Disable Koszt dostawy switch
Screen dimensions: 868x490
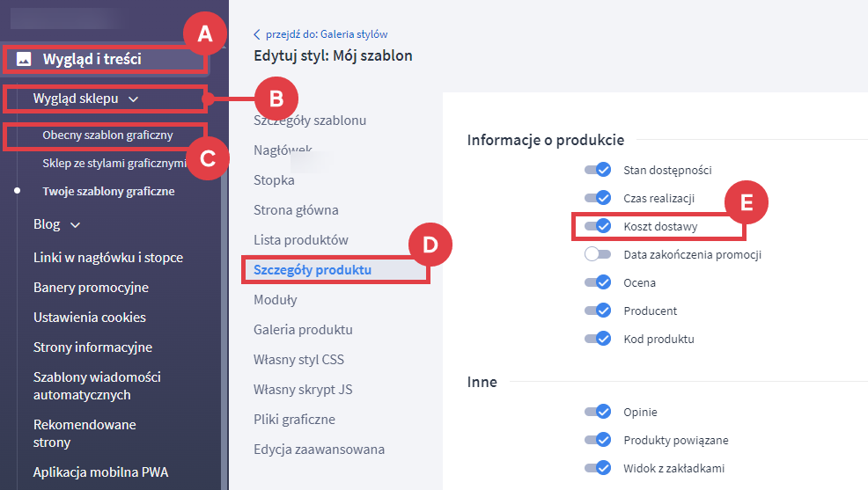(x=598, y=226)
